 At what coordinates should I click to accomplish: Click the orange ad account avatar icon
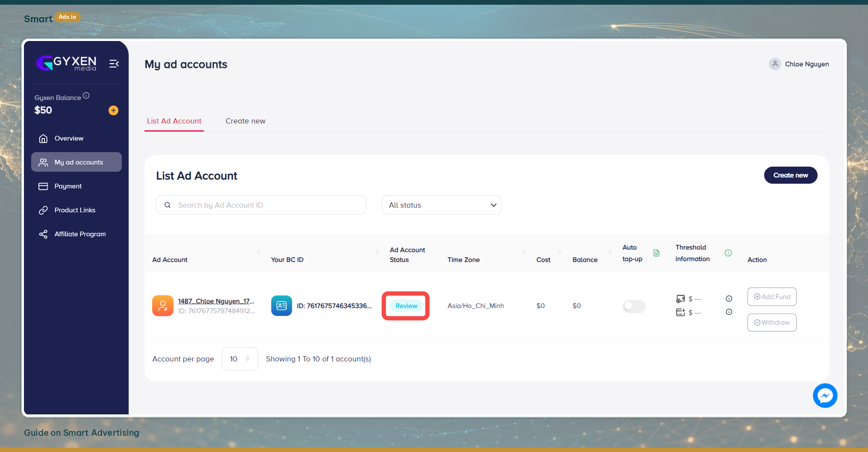(163, 306)
